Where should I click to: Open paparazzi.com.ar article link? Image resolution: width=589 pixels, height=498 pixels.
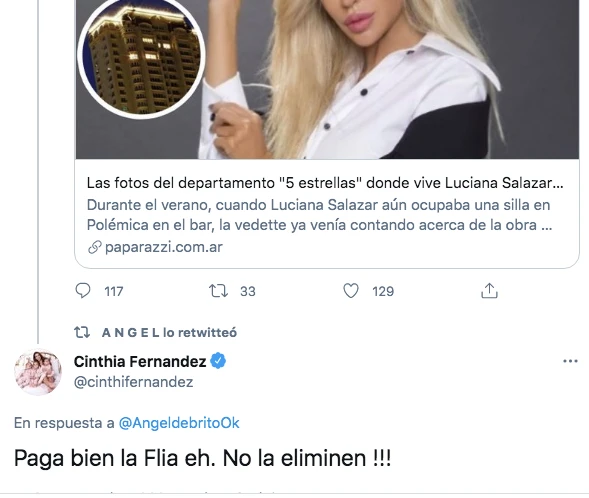(x=164, y=247)
